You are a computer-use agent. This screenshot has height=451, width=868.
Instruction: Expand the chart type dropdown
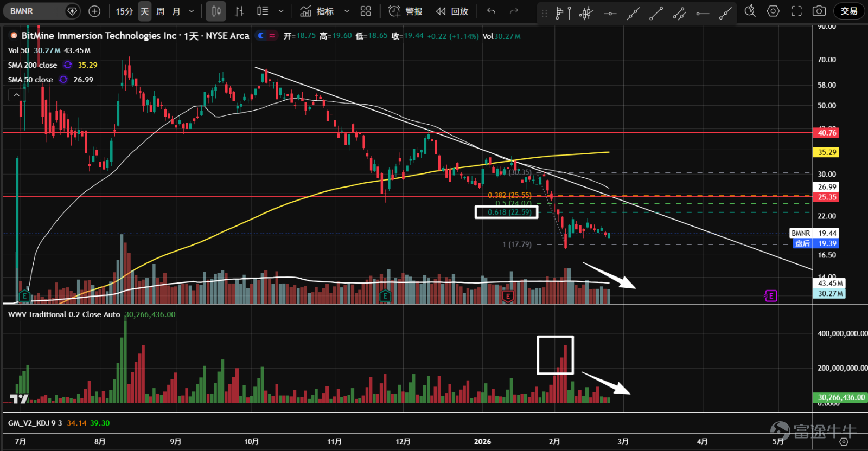(x=281, y=11)
